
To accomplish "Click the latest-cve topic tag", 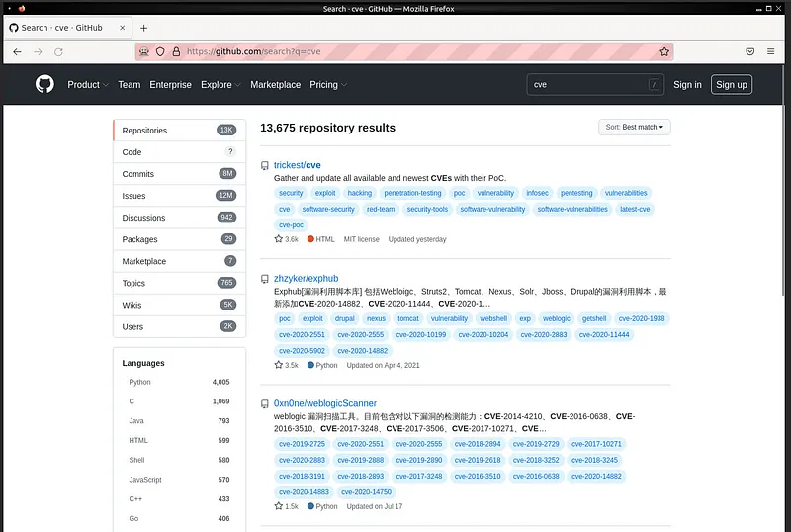I will (x=635, y=209).
